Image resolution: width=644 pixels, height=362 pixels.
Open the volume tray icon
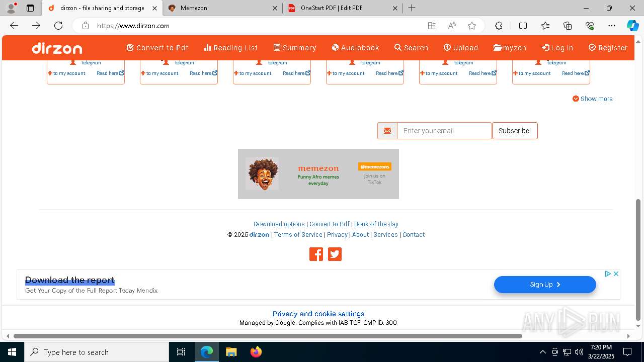tap(579, 352)
